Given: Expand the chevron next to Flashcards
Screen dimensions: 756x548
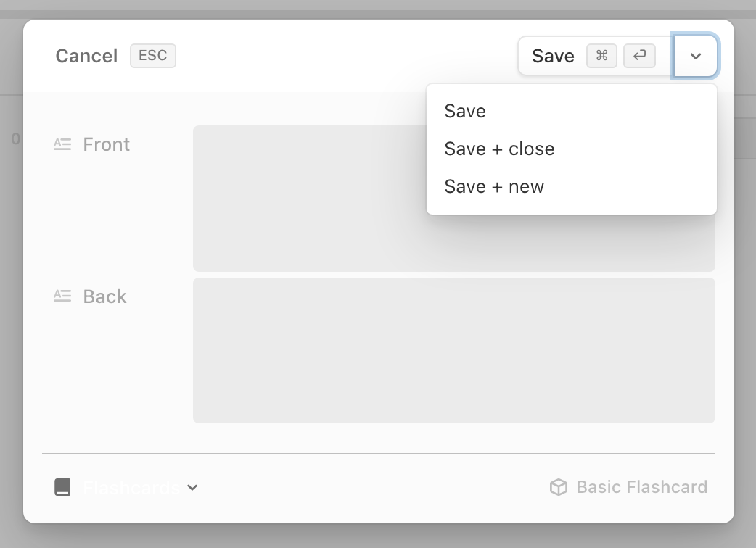Looking at the screenshot, I should 192,487.
